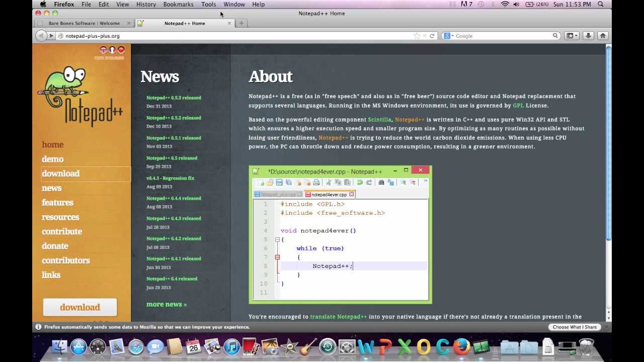Image resolution: width=644 pixels, height=362 pixels.
Task: Launch Microsoft Excel from the Dock
Action: pos(404,347)
